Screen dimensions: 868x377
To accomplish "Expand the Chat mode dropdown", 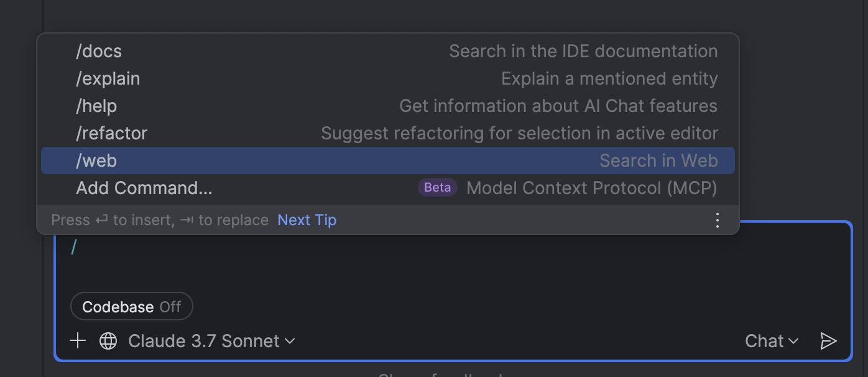I will coord(772,341).
